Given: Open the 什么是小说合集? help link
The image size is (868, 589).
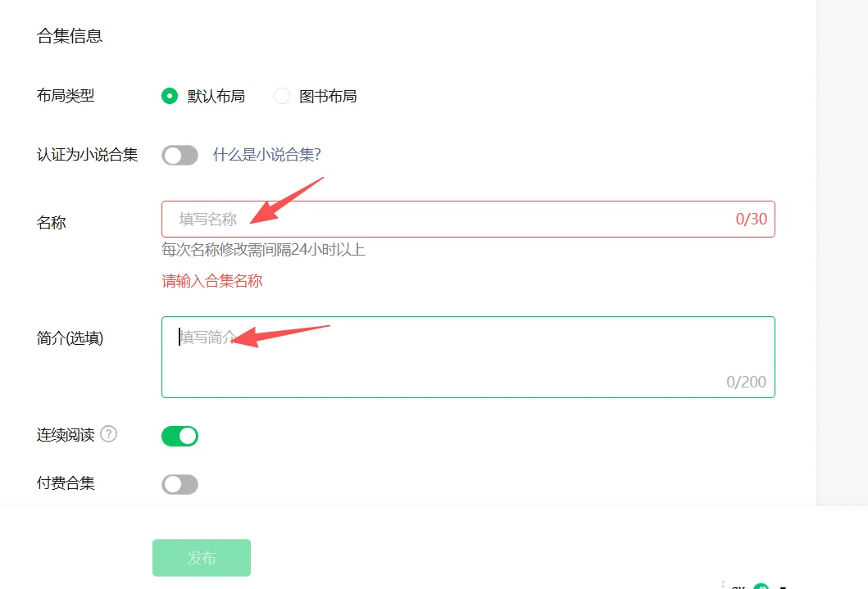Looking at the screenshot, I should [x=266, y=155].
